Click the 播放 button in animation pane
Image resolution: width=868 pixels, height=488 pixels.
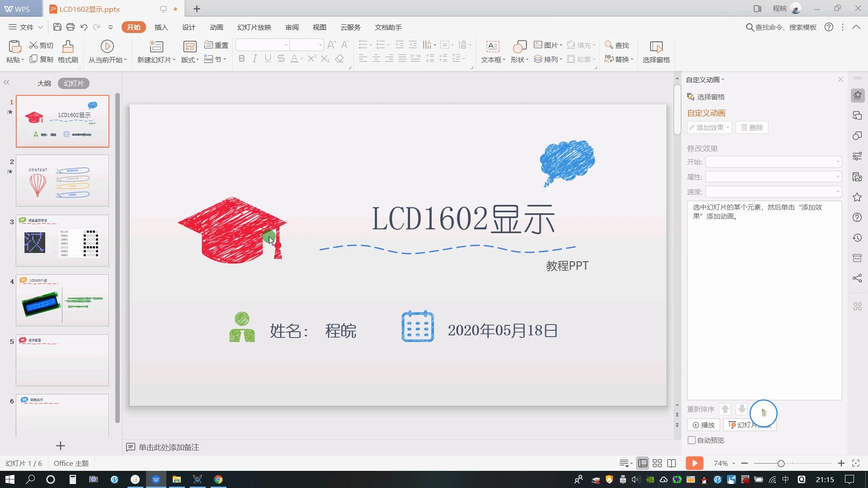click(703, 425)
